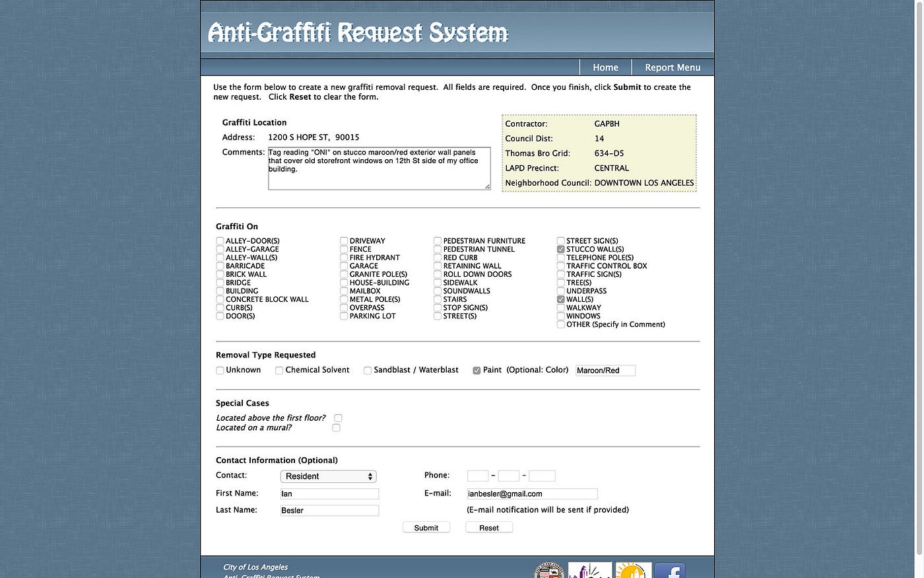The height and width of the screenshot is (578, 924).
Task: Tick the ROLL DOWN DOORS checkbox
Action: point(438,274)
